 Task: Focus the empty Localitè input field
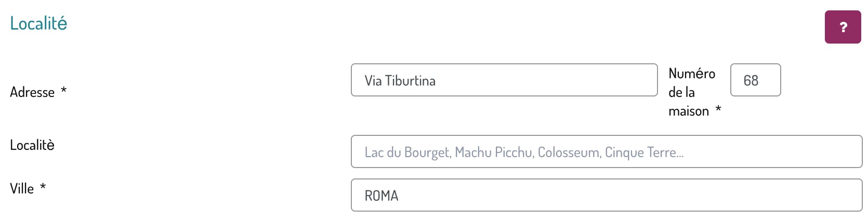[607, 151]
